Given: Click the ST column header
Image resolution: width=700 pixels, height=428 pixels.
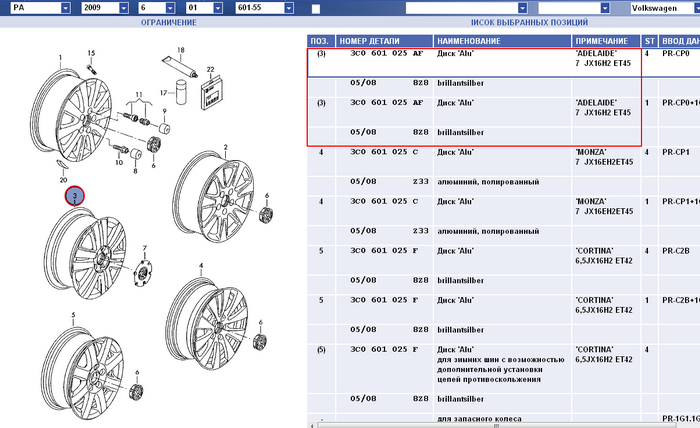Looking at the screenshot, I should pyautogui.click(x=650, y=41).
